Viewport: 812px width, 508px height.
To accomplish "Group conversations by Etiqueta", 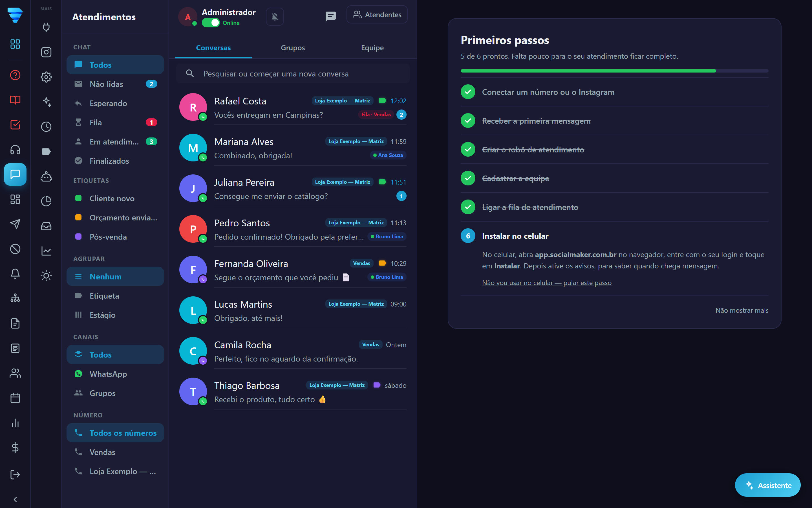I will [x=115, y=296].
